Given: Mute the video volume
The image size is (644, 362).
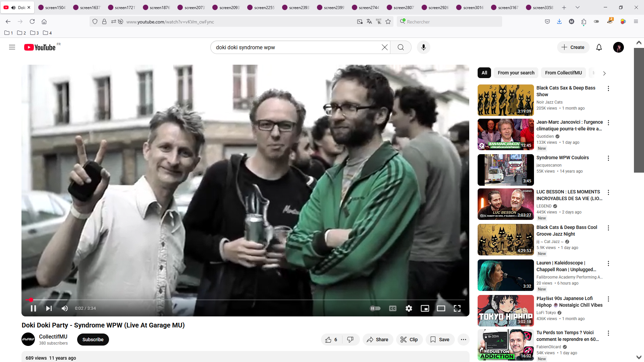Looking at the screenshot, I should click(65, 308).
